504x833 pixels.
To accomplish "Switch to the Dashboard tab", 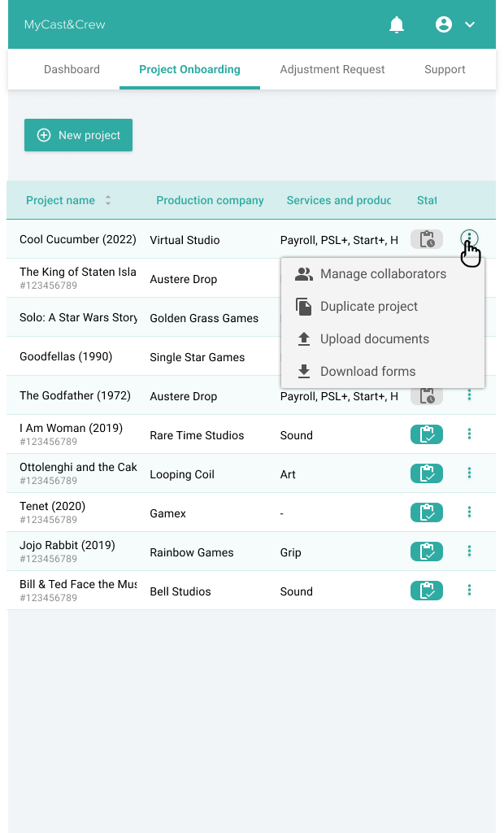I will coord(72,70).
